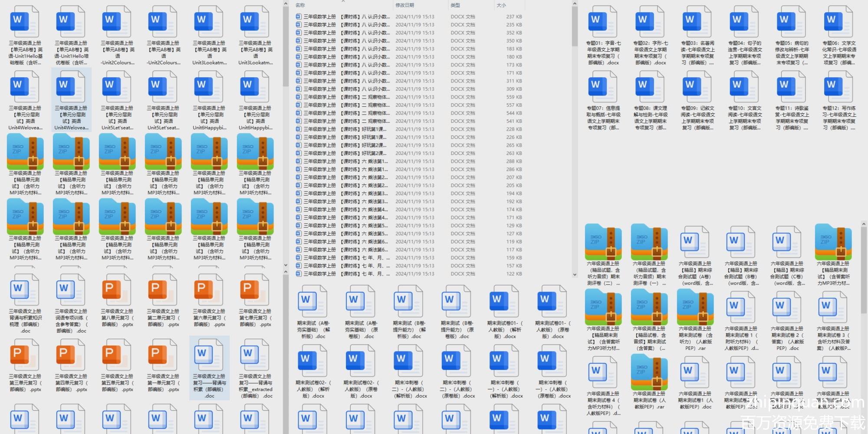Open 第八单元复习 PowerPoint file

[117, 294]
